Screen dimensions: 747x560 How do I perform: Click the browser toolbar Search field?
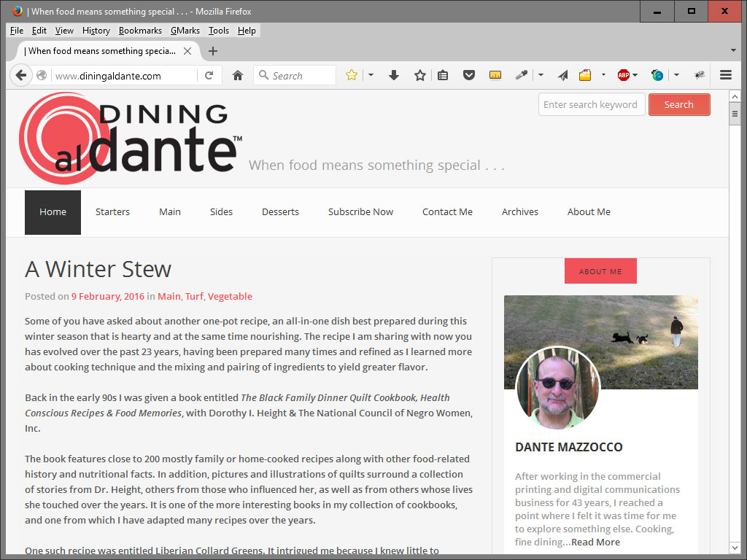click(x=295, y=75)
